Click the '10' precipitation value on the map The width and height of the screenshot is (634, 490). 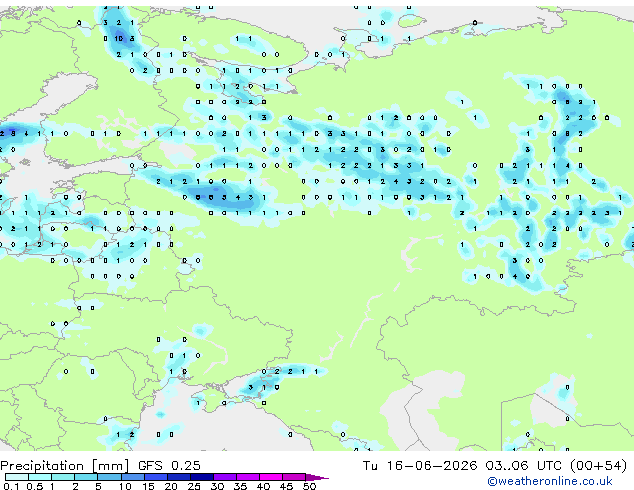[x=118, y=39]
